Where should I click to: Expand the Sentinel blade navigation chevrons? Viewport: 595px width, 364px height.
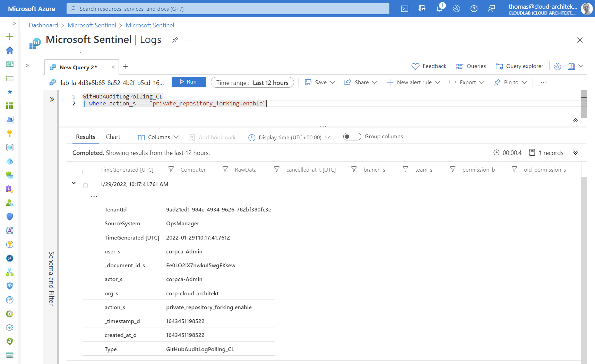pyautogui.click(x=27, y=65)
